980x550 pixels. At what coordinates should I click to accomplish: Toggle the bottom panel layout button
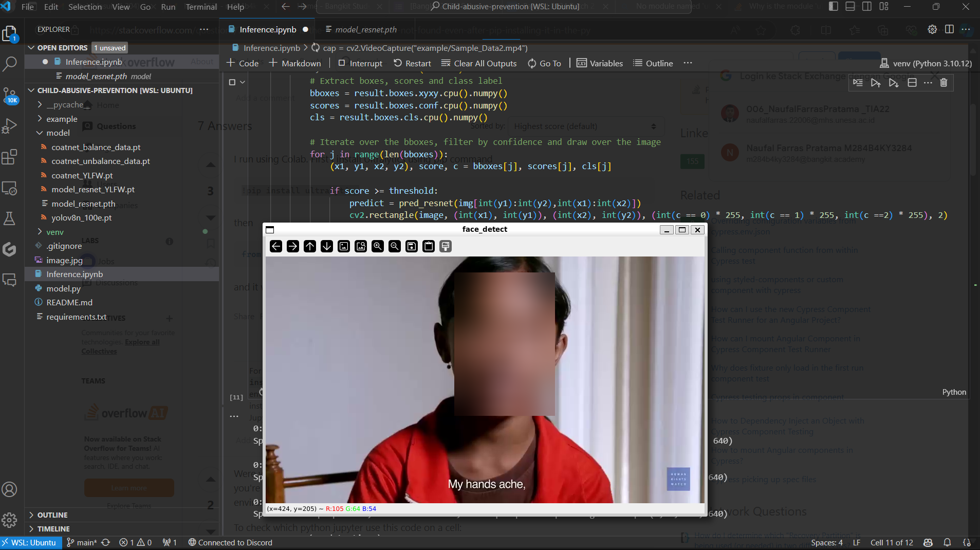(850, 7)
